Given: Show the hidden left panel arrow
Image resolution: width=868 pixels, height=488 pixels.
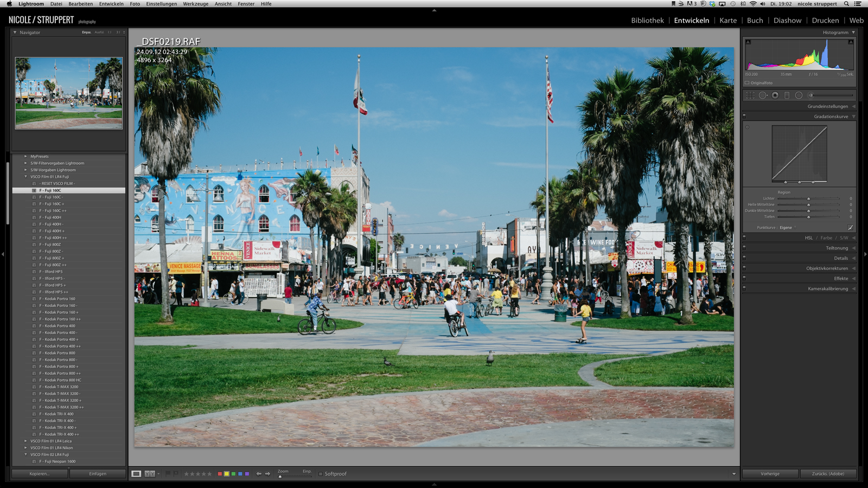Looking at the screenshot, I should tap(3, 254).
